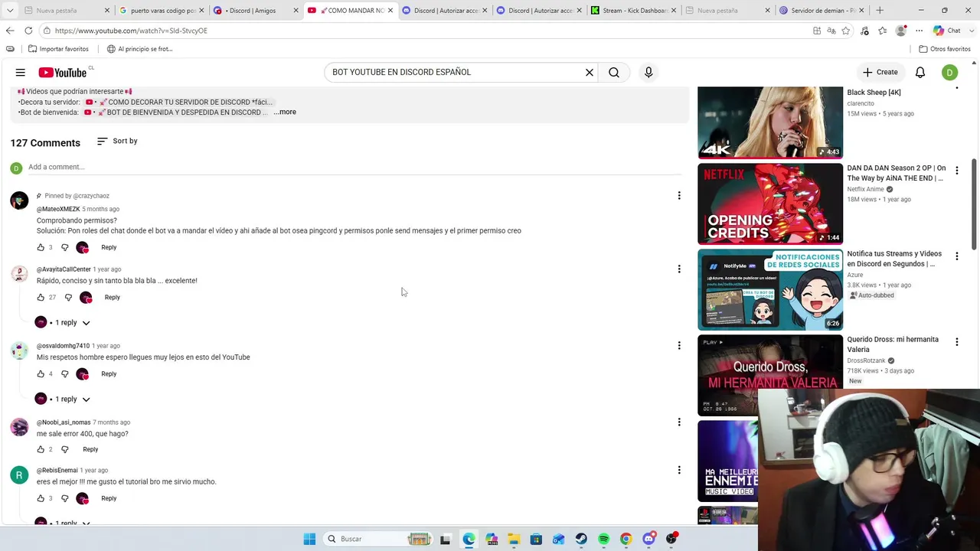Start a voice search with the microphone
Screen dimensions: 980x551
(x=648, y=73)
